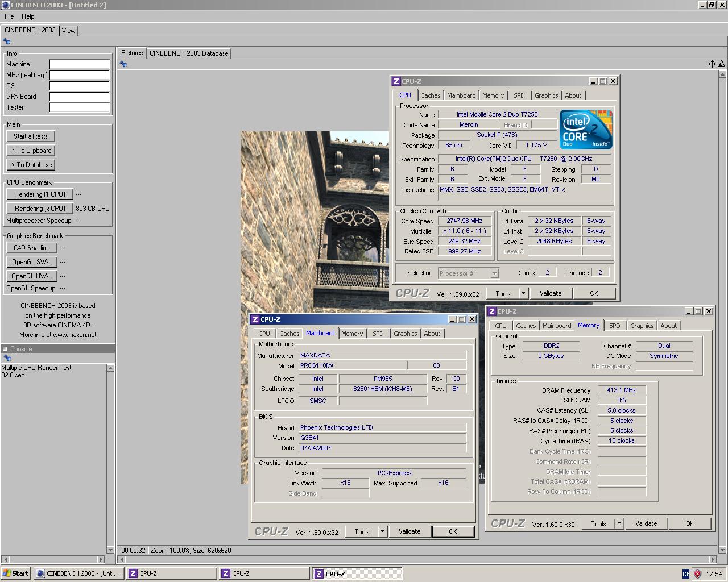Click To Clipboard button

[x=31, y=151]
